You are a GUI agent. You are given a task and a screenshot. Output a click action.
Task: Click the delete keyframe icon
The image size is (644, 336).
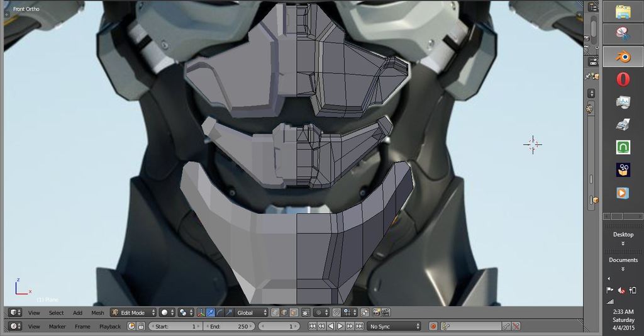coord(516,327)
